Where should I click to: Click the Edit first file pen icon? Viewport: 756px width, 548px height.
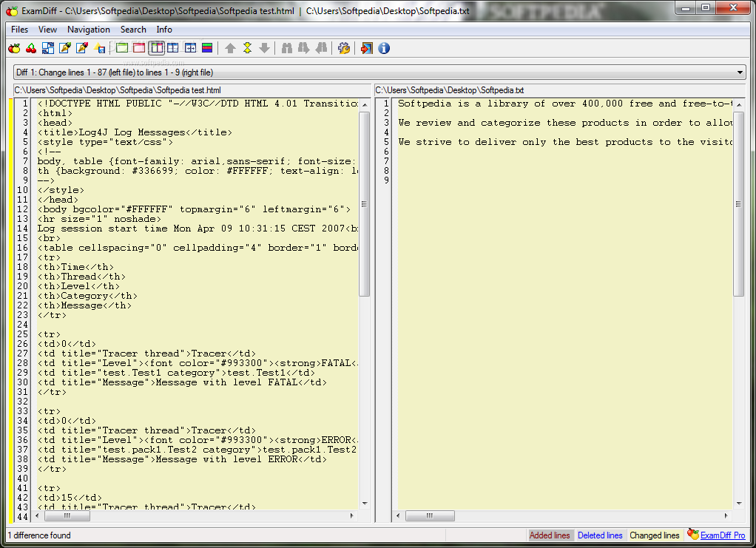65,48
